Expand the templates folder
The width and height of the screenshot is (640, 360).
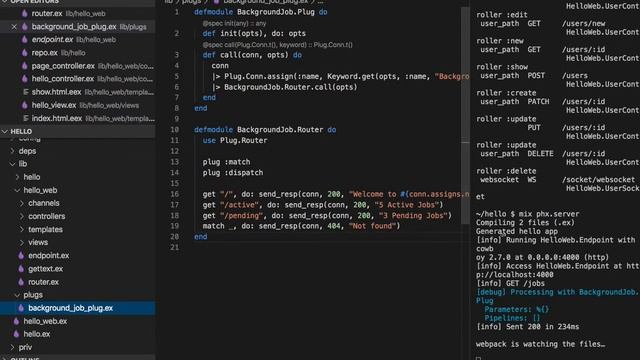pos(22,229)
